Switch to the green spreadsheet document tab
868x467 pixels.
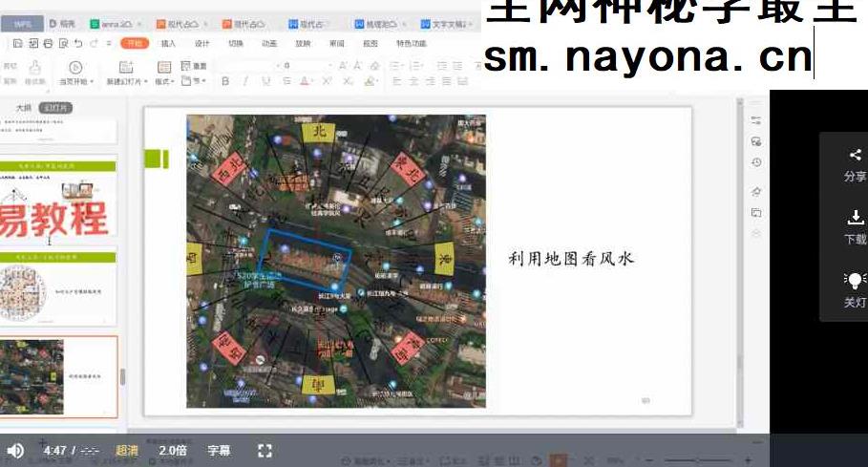pyautogui.click(x=116, y=24)
